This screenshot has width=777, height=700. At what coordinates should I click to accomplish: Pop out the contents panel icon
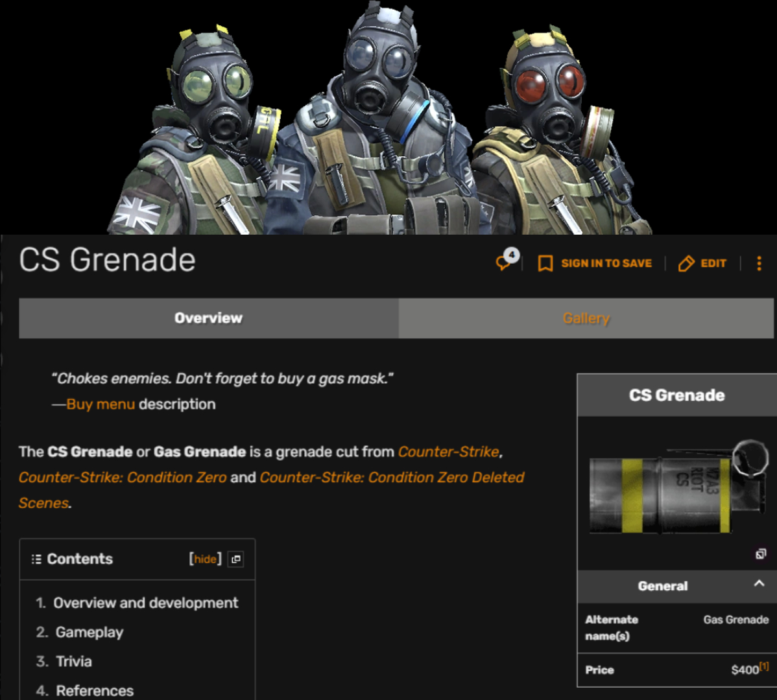236,559
